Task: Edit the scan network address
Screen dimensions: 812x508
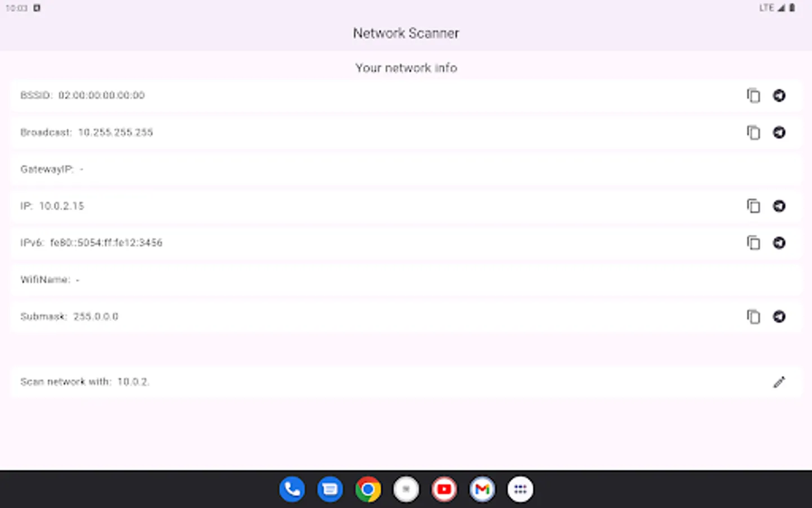Action: pyautogui.click(x=779, y=382)
